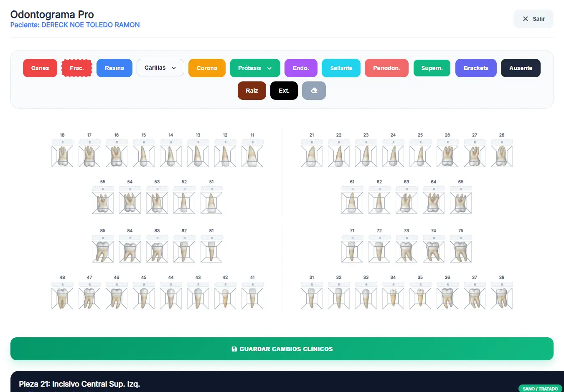
Task: Click the R root box above tooth 85
Action: point(103,238)
